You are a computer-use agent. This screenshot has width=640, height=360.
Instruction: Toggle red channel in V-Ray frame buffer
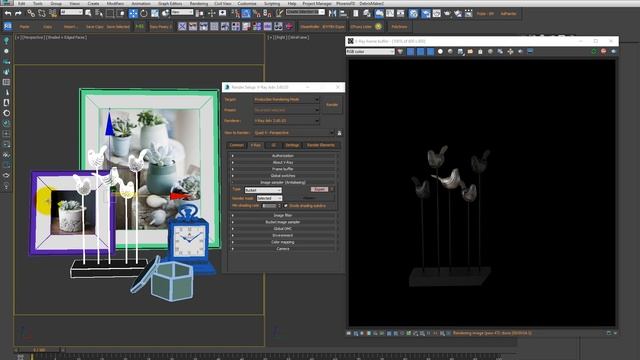[410, 51]
